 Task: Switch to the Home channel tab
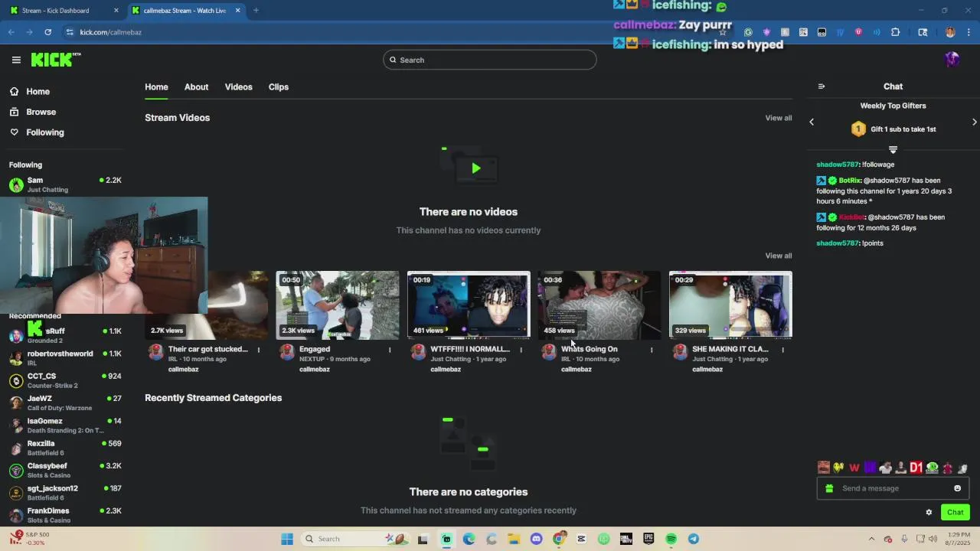[x=156, y=86]
